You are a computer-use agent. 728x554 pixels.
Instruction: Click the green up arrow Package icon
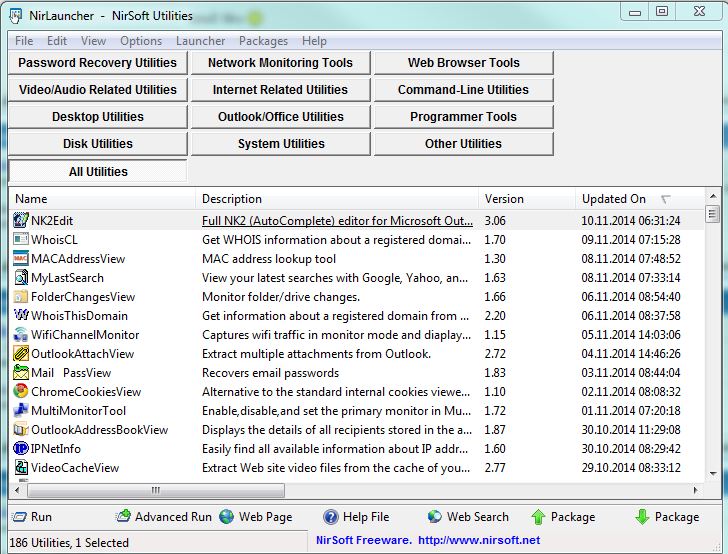tap(538, 517)
